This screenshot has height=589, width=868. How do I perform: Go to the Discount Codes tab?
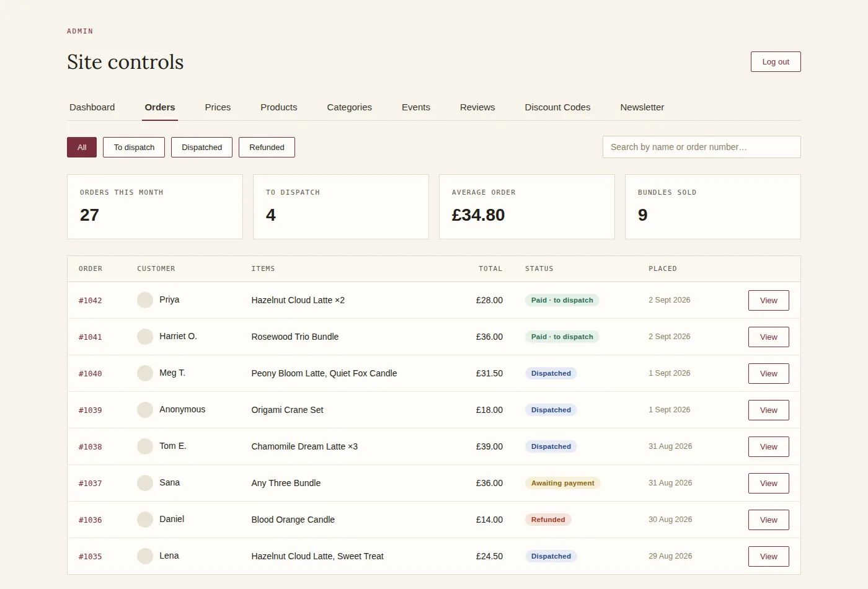pos(558,107)
